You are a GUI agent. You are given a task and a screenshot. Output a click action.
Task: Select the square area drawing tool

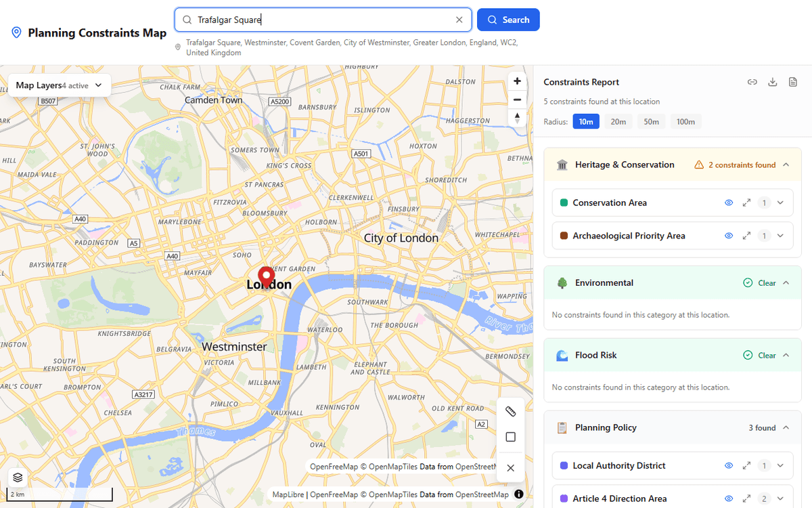511,438
